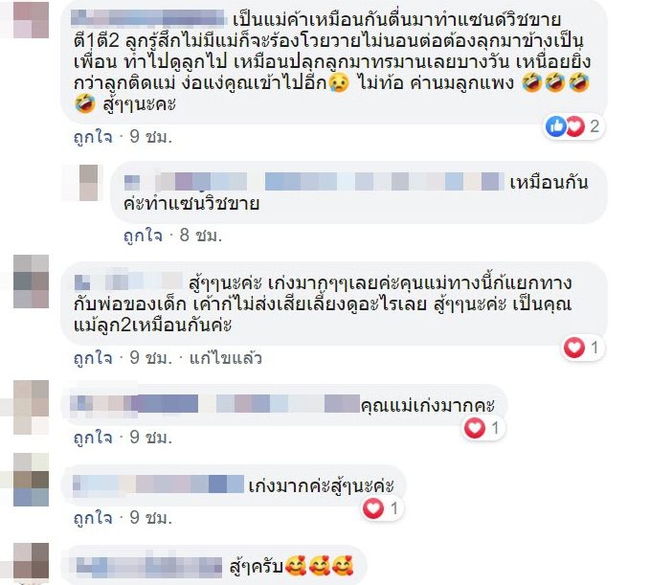Open heart reaction on the mother-of-two comment
The image size is (650, 585).
click(574, 347)
